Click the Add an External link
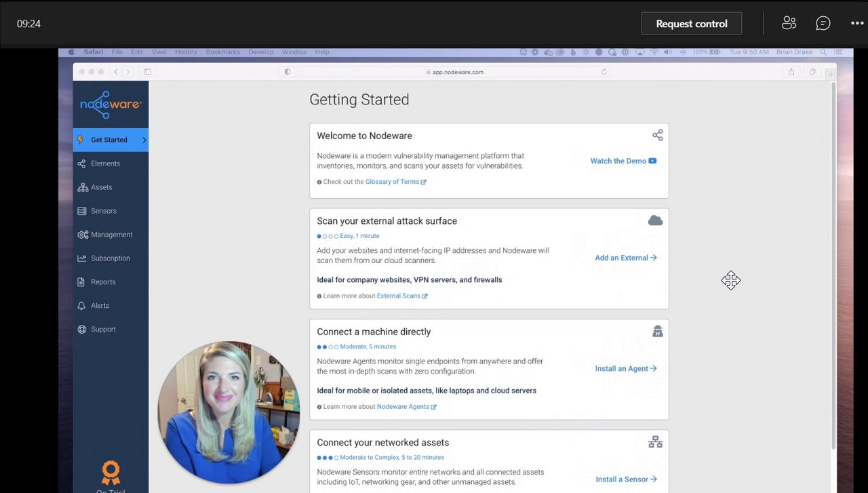 click(625, 258)
